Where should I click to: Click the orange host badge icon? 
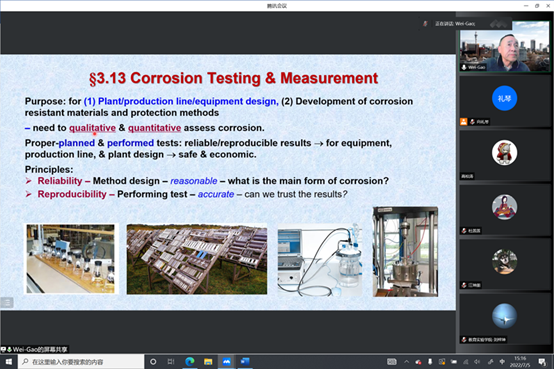click(463, 122)
